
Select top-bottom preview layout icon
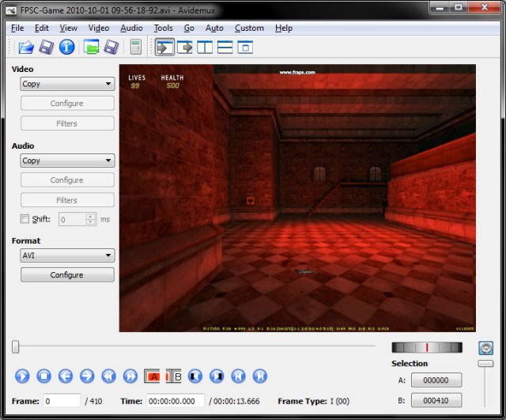pos(225,47)
